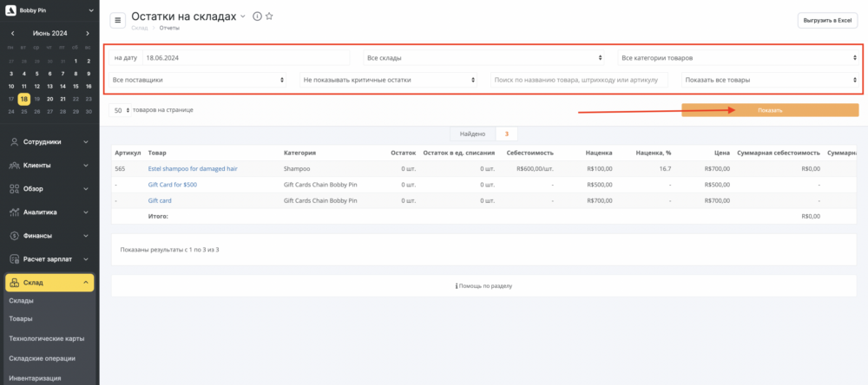868x385 pixels.
Task: Open the Estel shampoo for damaged hair link
Action: (193, 169)
